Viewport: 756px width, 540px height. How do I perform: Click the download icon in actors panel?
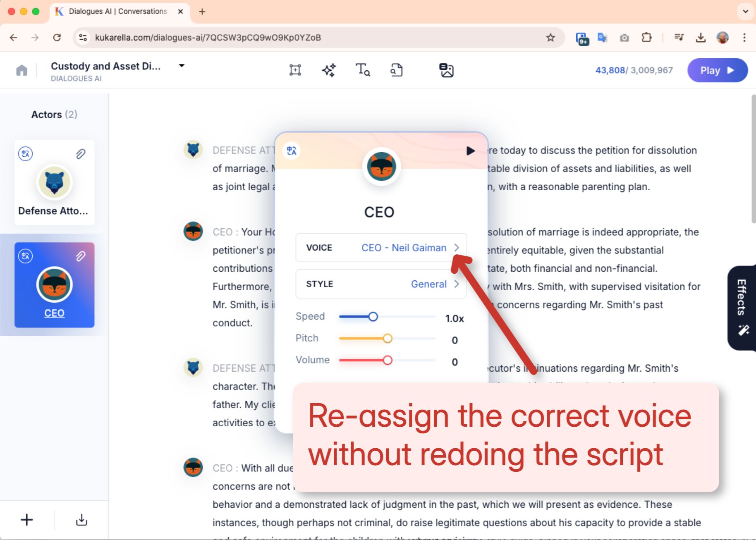pos(81,520)
